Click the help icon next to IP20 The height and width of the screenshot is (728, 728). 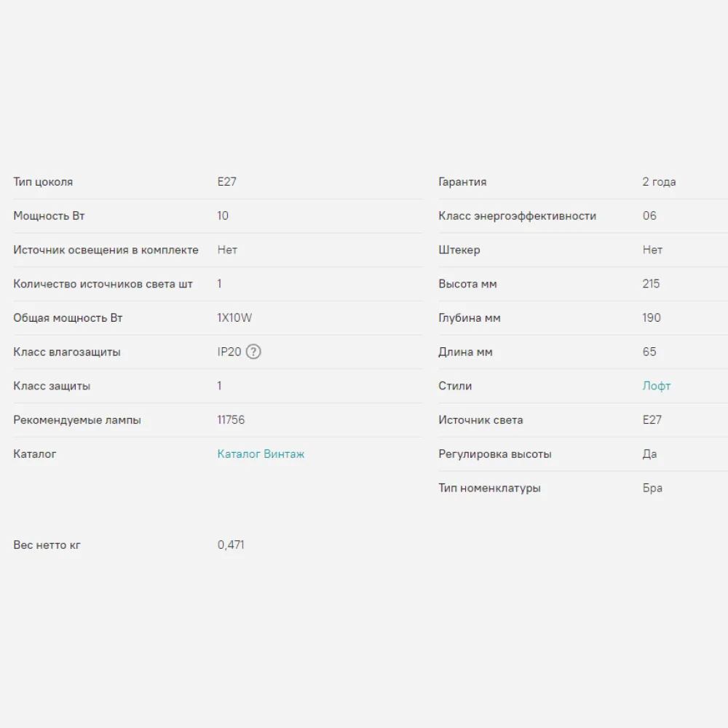pyautogui.click(x=253, y=352)
